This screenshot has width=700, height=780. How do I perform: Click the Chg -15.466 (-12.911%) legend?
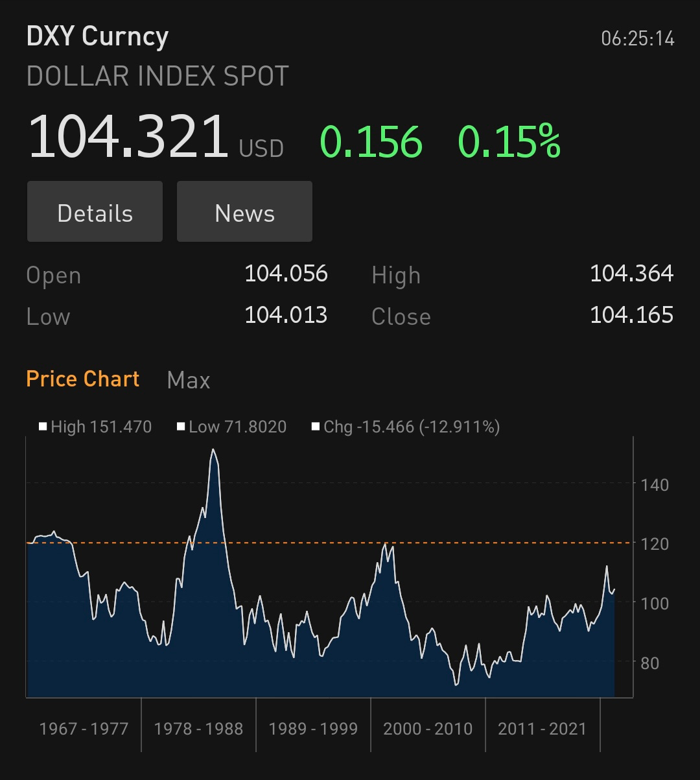click(406, 427)
